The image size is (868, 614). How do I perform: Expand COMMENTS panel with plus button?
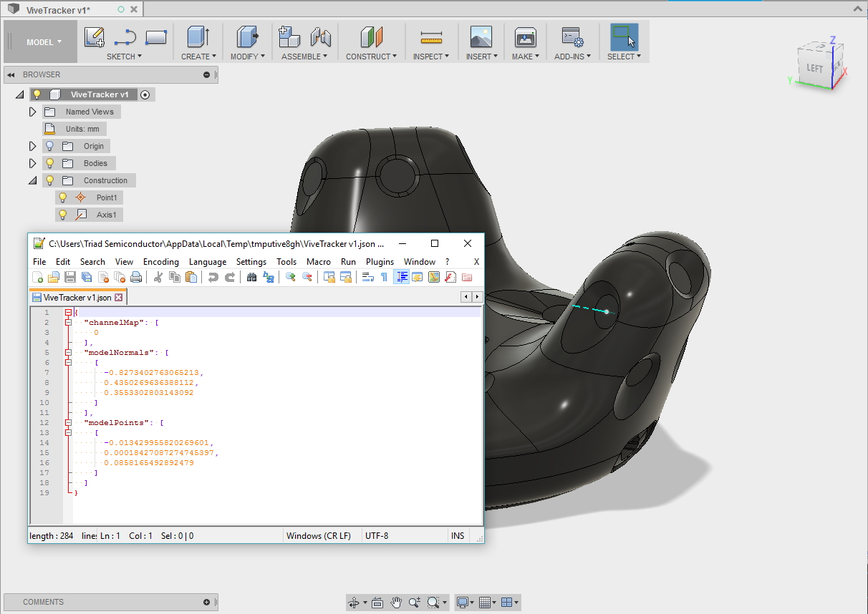click(206, 602)
